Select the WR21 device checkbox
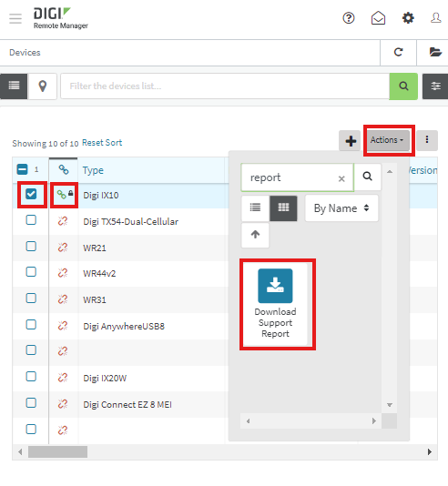The image size is (448, 486). coord(31,247)
